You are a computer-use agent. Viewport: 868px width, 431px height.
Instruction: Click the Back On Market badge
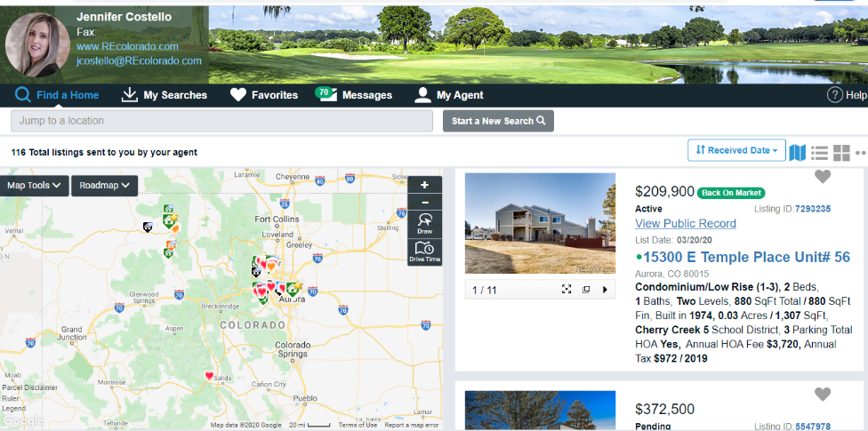click(x=731, y=193)
